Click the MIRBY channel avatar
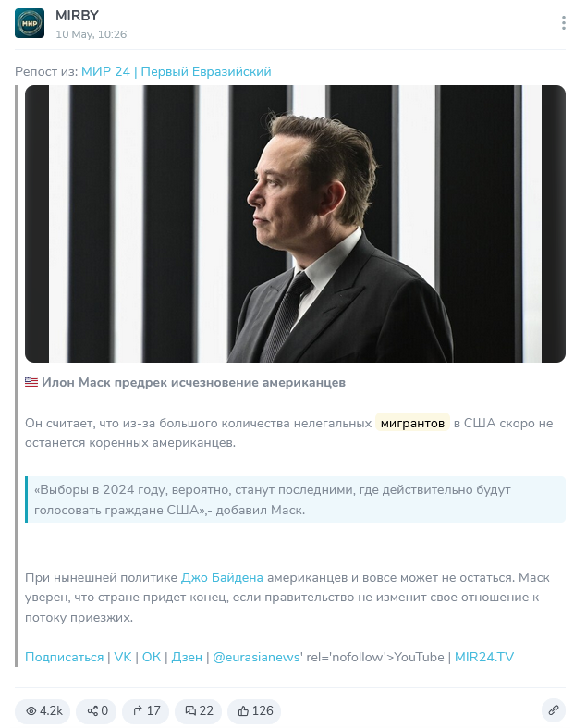 [30, 23]
